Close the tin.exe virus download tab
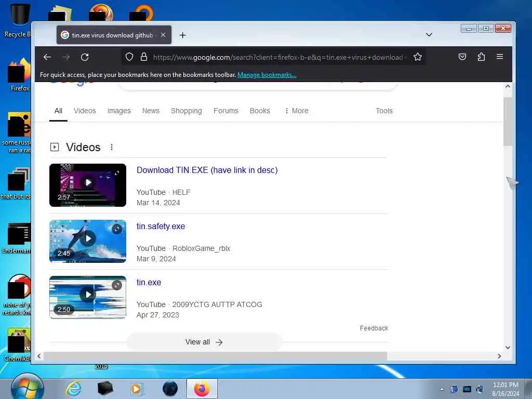532x399 pixels. 163,35
